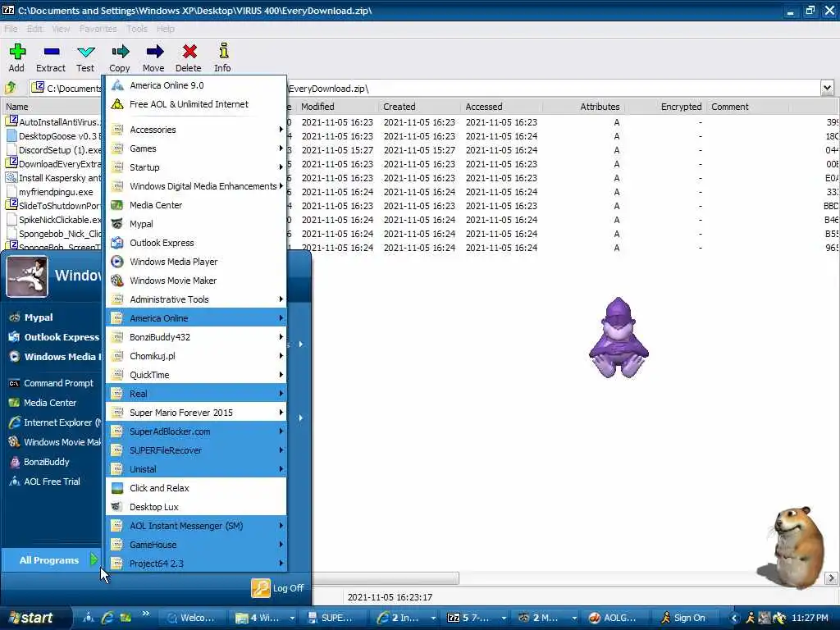Open the Project64 2.3 folder

tap(197, 563)
